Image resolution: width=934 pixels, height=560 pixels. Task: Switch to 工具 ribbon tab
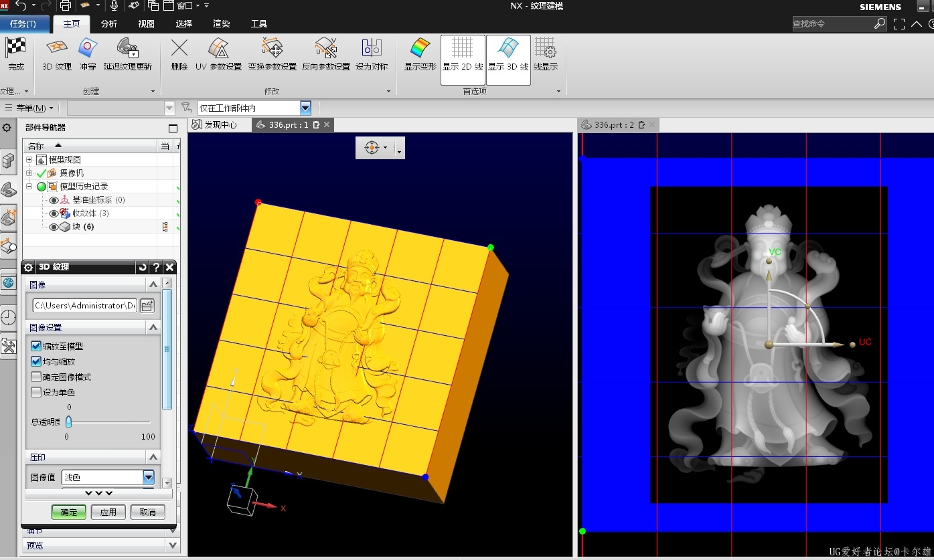[x=258, y=23]
